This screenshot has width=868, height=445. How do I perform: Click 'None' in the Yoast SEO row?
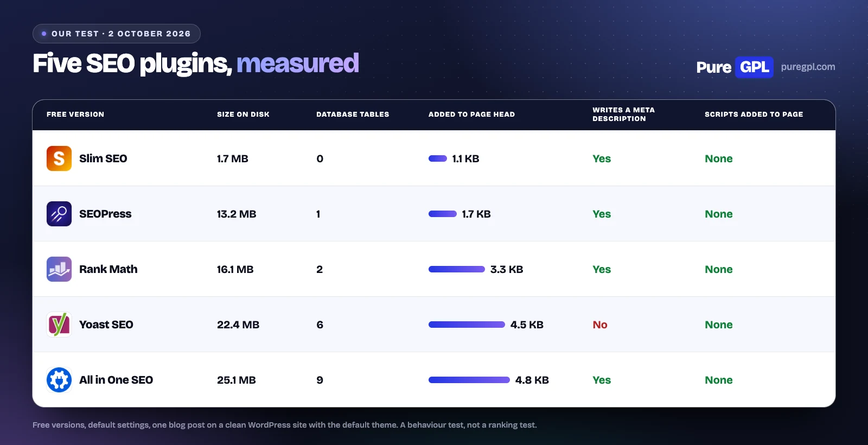click(719, 325)
